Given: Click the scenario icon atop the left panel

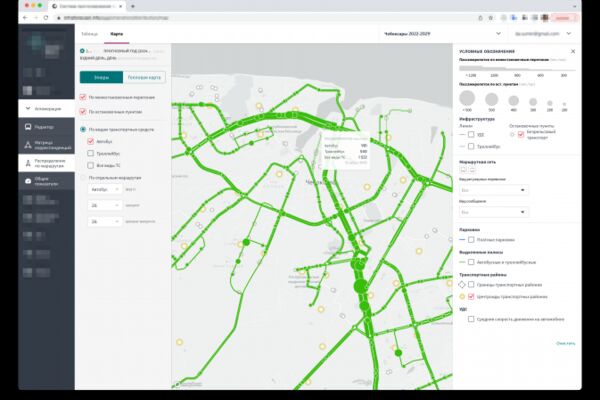Looking at the screenshot, I should click(x=82, y=51).
